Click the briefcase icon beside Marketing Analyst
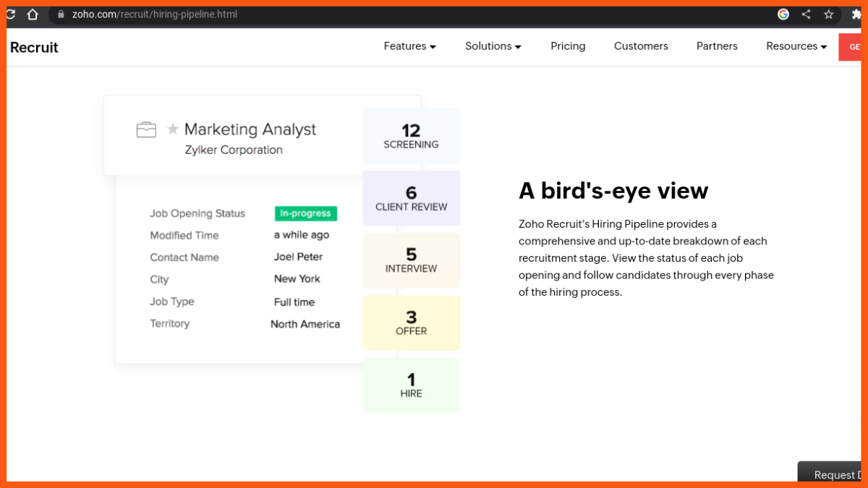Screen dimensions: 868x488 click(x=146, y=130)
